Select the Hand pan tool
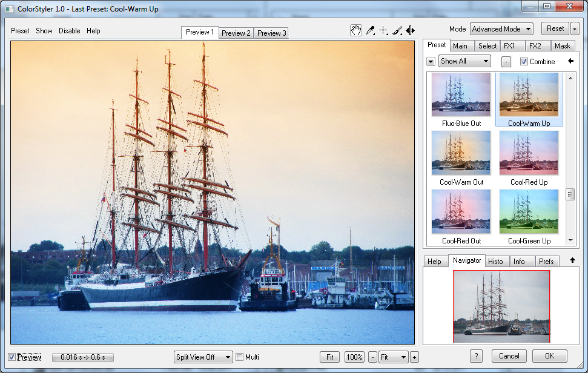This screenshot has height=373, width=588. tap(356, 31)
